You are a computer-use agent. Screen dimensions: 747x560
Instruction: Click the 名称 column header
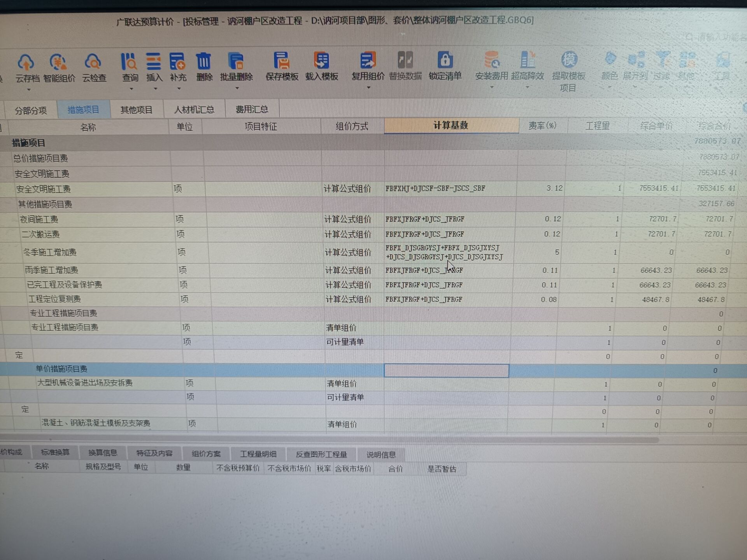pyautogui.click(x=88, y=127)
